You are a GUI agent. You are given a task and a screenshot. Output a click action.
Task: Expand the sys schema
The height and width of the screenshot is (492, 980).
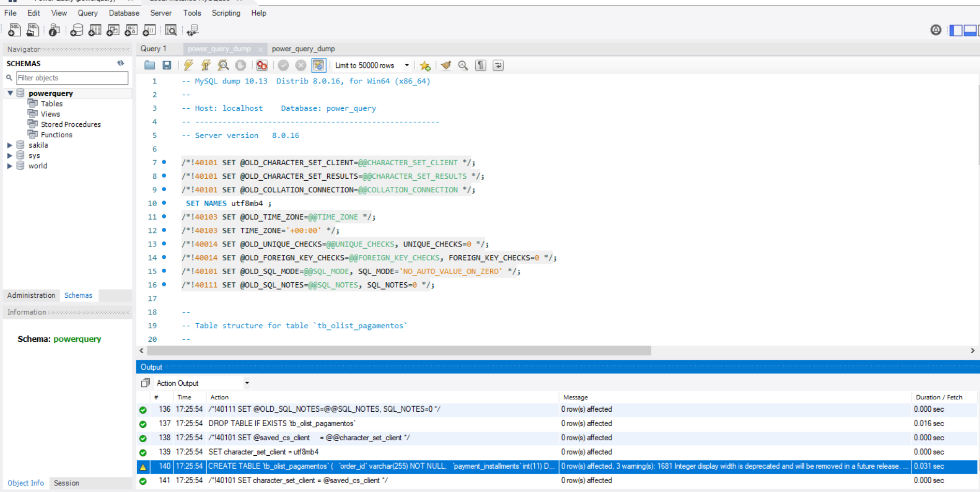pos(10,155)
